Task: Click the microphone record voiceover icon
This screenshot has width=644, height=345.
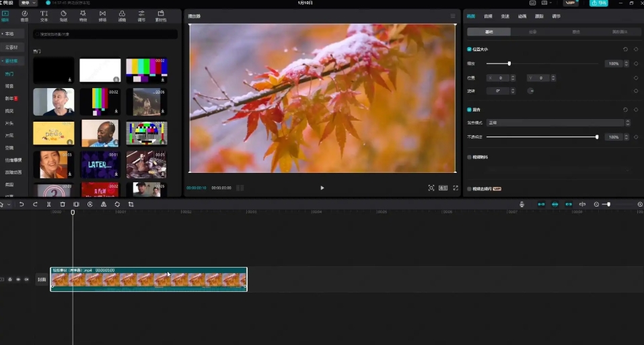Action: click(x=522, y=204)
